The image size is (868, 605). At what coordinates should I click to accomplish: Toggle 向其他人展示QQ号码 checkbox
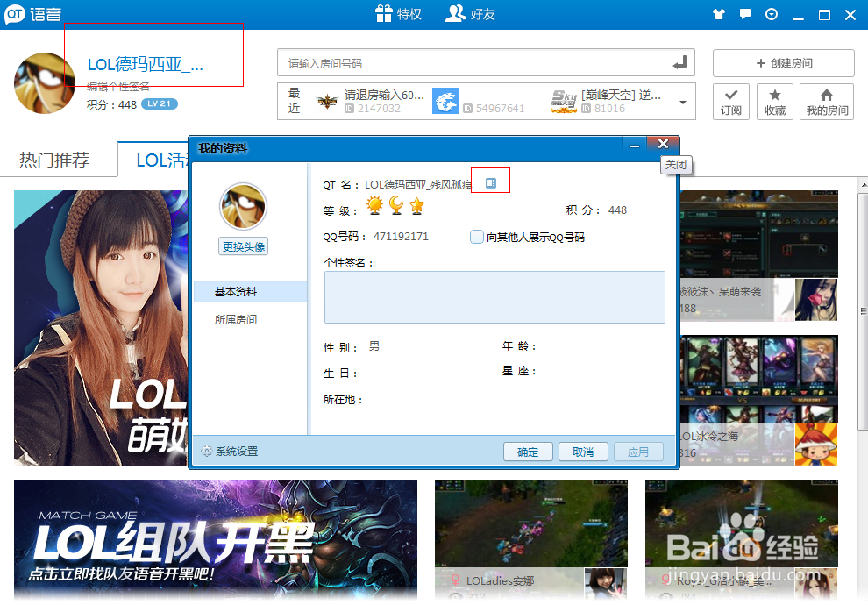click(x=476, y=237)
